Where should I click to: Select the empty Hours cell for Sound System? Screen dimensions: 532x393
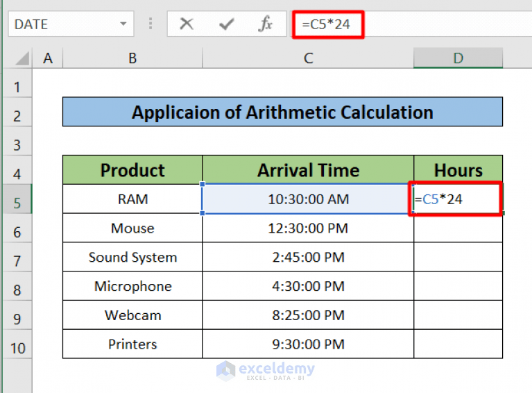pos(458,257)
